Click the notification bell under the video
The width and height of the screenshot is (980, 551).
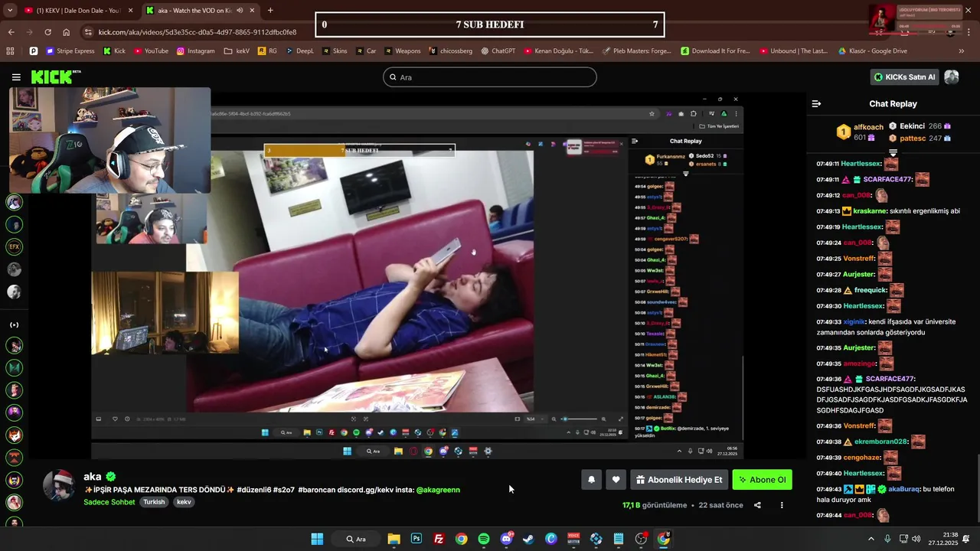click(x=591, y=480)
